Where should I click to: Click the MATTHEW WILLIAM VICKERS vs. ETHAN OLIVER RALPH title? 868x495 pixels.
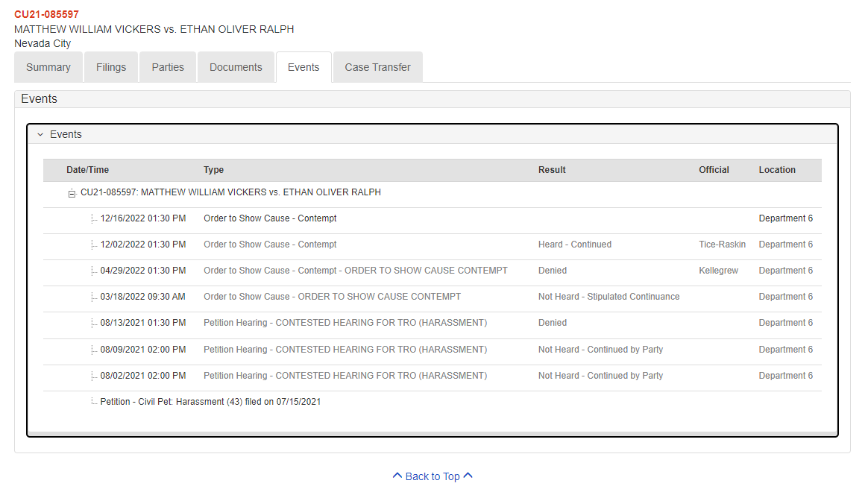[x=154, y=29]
